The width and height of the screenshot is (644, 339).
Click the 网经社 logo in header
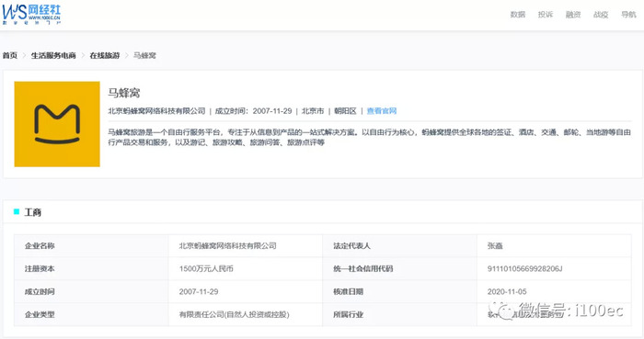tap(31, 15)
